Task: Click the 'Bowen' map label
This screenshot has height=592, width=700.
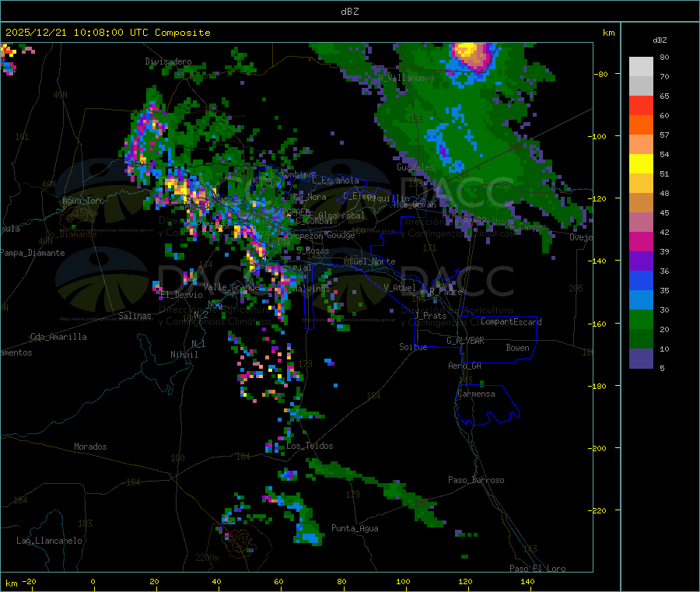Action: [517, 348]
